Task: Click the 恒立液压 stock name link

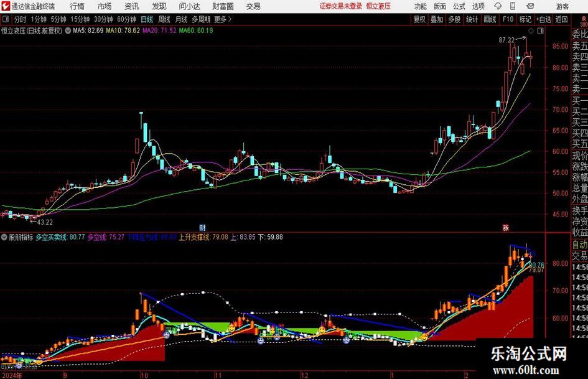Action: pos(378,6)
